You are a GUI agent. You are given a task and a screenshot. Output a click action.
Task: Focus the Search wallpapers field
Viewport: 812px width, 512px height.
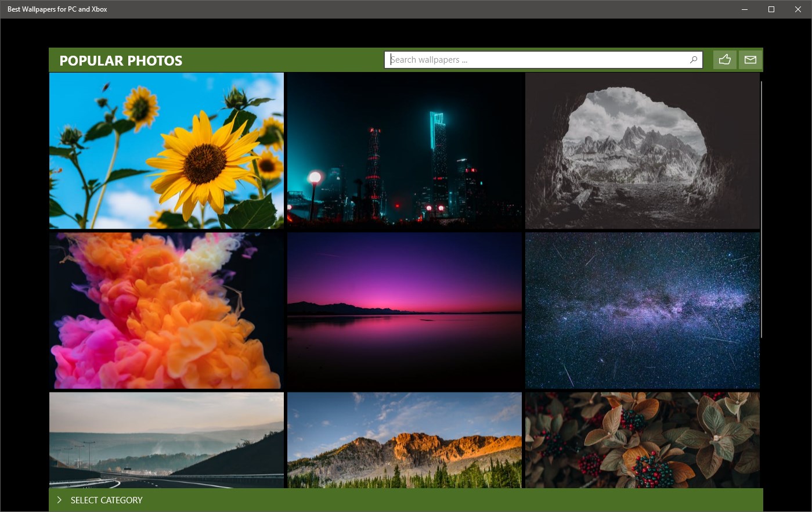point(543,60)
